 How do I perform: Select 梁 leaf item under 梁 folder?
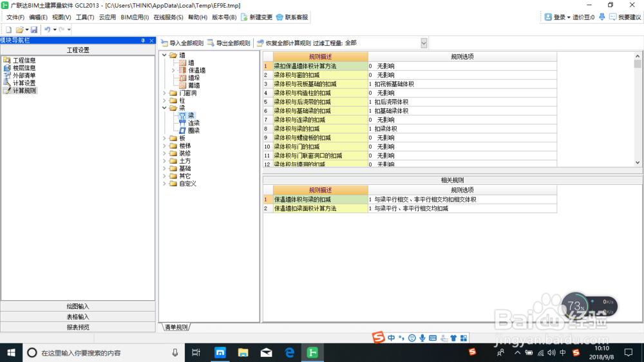(x=191, y=116)
